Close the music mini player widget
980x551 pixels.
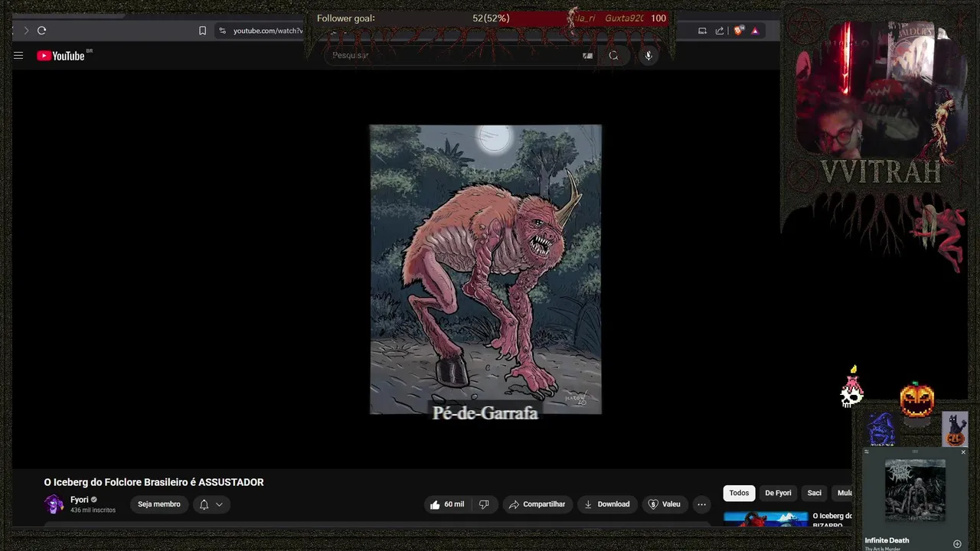(963, 452)
